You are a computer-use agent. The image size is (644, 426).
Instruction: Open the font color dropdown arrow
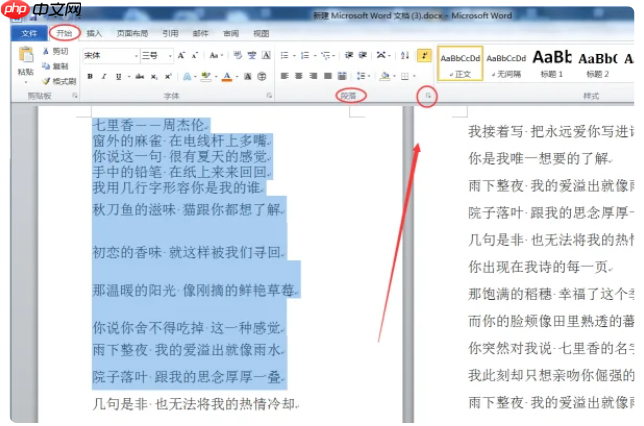[x=237, y=76]
